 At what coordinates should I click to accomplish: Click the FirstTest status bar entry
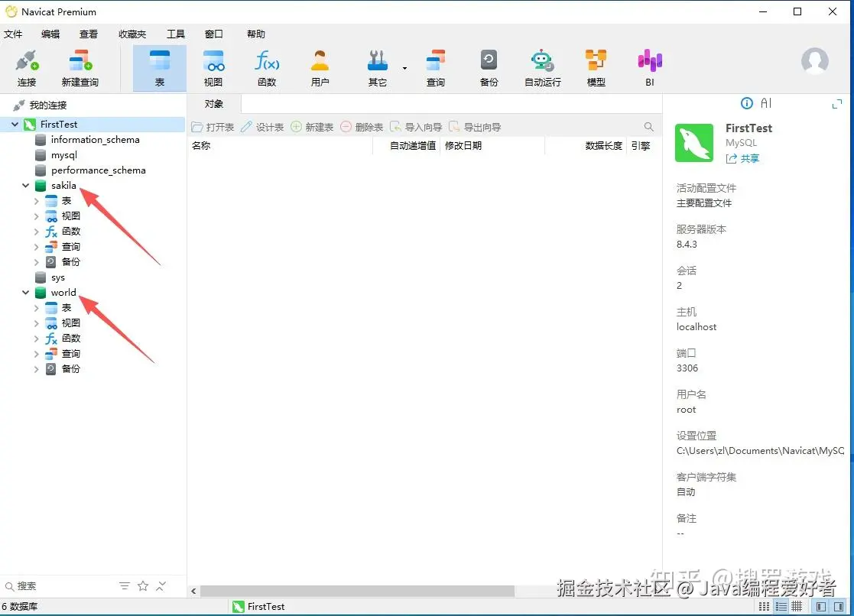point(258,606)
